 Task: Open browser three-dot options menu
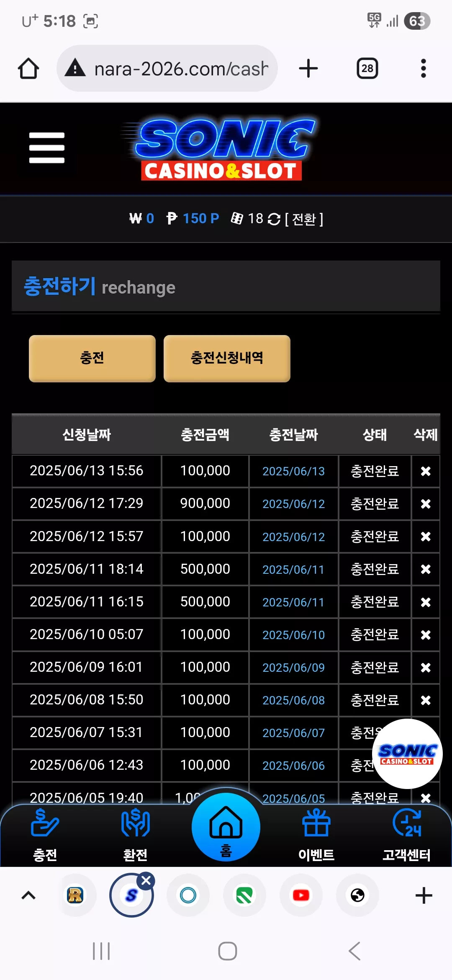coord(424,68)
